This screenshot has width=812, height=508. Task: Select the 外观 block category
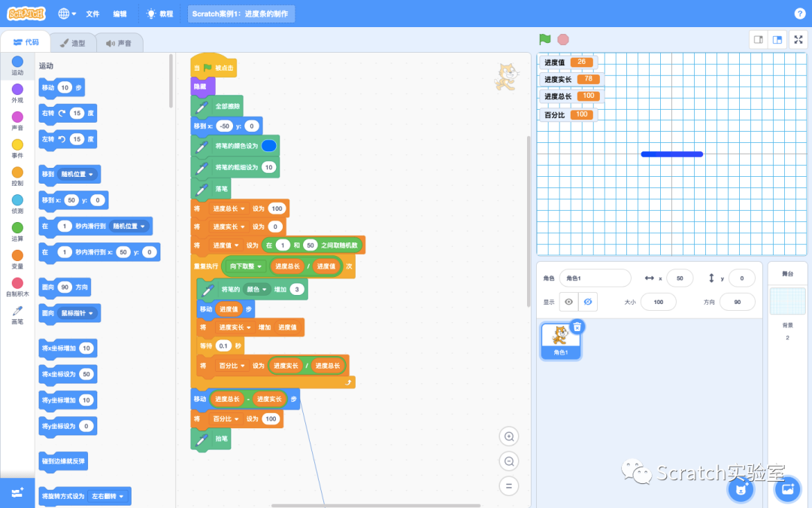click(17, 93)
